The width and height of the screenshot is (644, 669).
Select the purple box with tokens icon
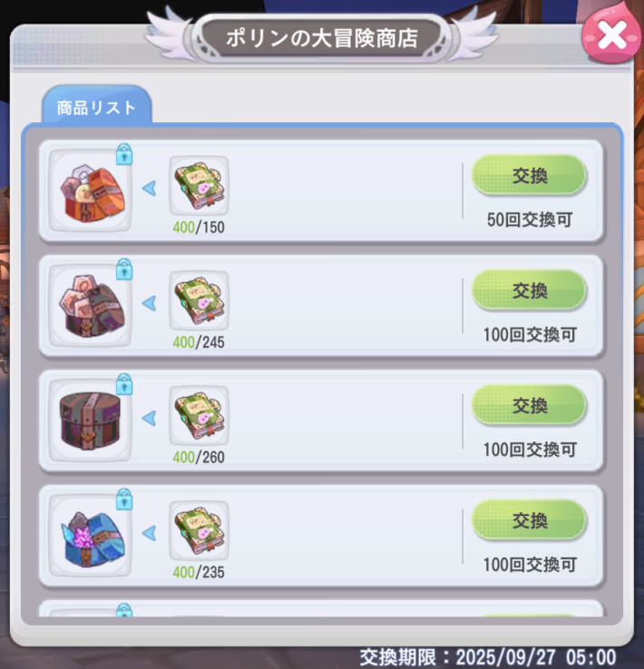coord(90,305)
